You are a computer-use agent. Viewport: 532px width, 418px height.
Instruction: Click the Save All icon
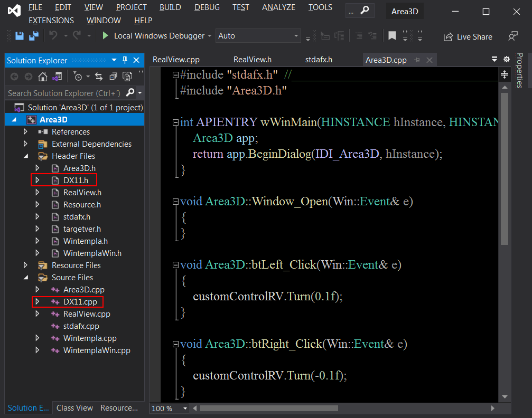point(34,35)
